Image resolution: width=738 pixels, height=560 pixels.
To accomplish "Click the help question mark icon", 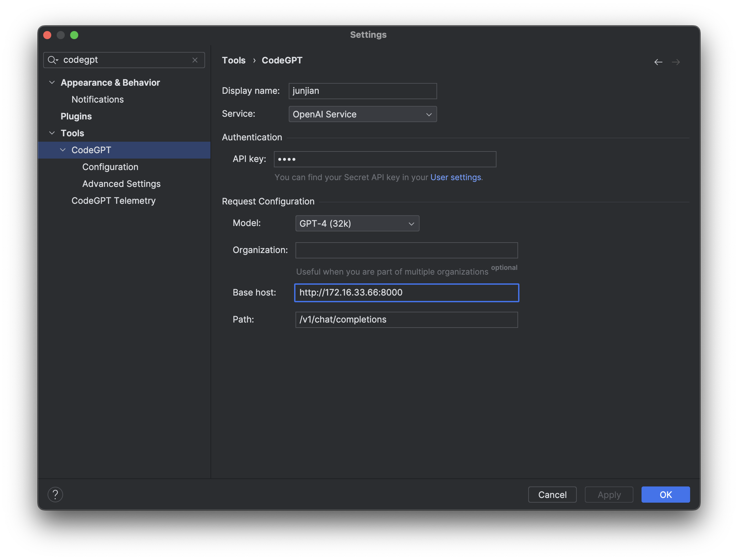I will (55, 495).
